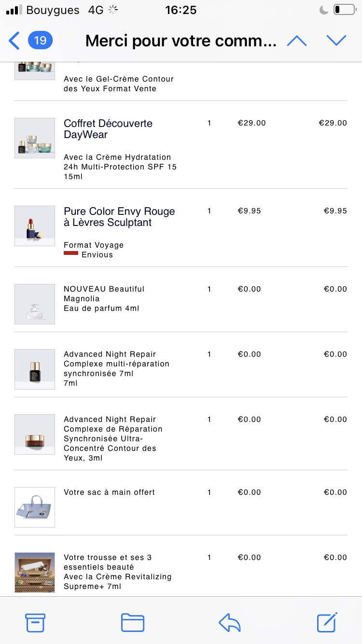Tap the reply arrow icon

[230, 623]
